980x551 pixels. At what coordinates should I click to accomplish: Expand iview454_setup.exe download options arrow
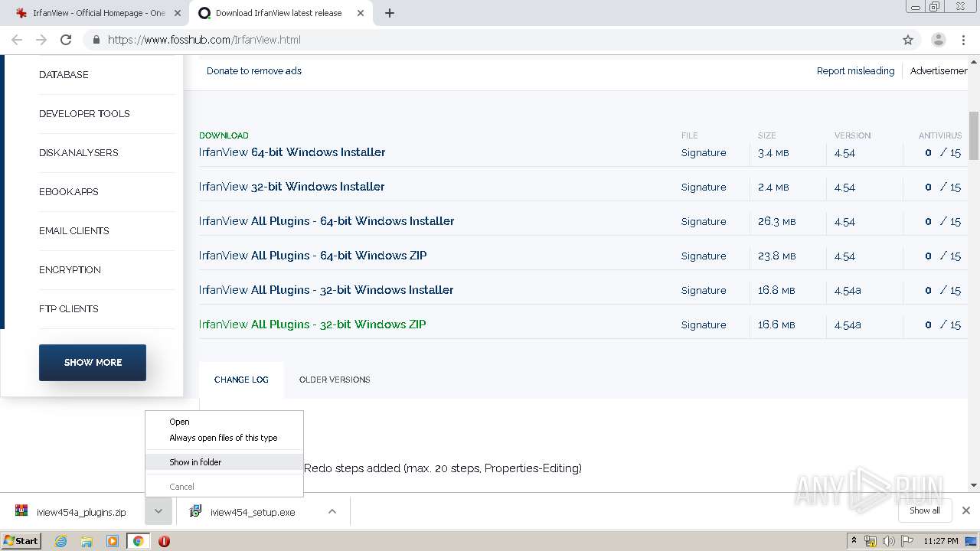332,511
